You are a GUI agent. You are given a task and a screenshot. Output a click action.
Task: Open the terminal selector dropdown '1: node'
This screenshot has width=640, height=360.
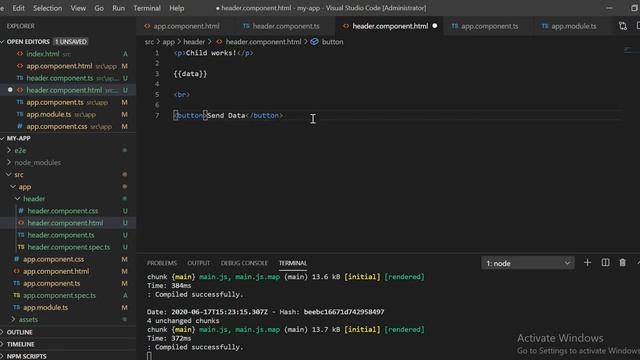[x=527, y=263]
